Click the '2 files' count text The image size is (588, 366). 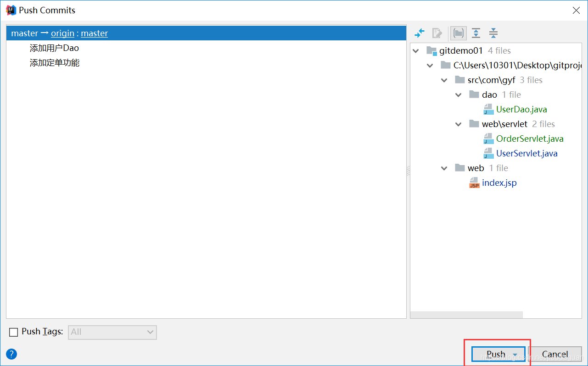543,124
